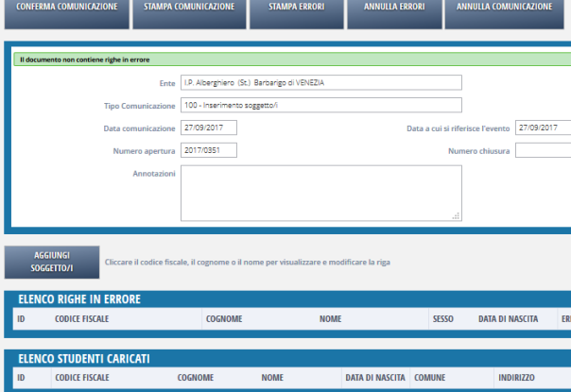
Task: Focus the Ente input field
Action: click(320, 82)
